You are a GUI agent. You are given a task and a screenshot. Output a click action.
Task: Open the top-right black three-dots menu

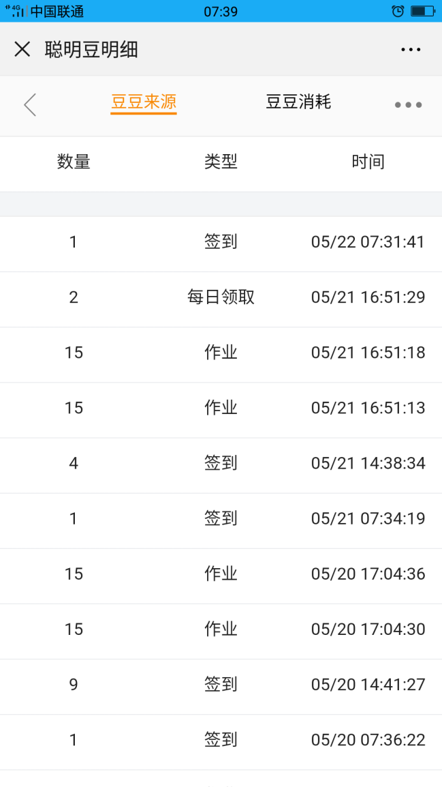411,49
